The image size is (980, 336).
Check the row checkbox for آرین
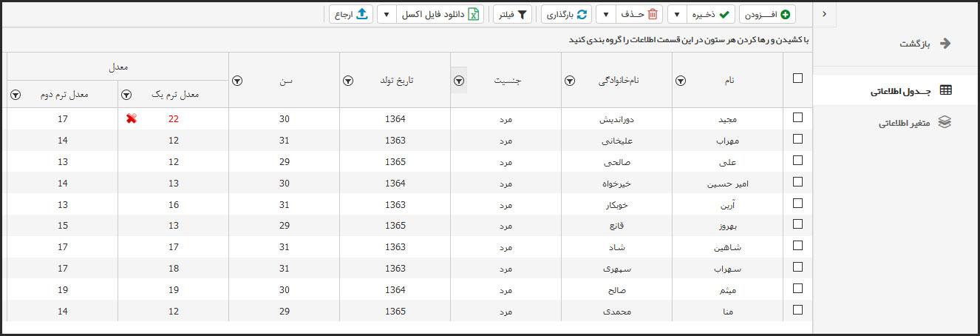(797, 203)
